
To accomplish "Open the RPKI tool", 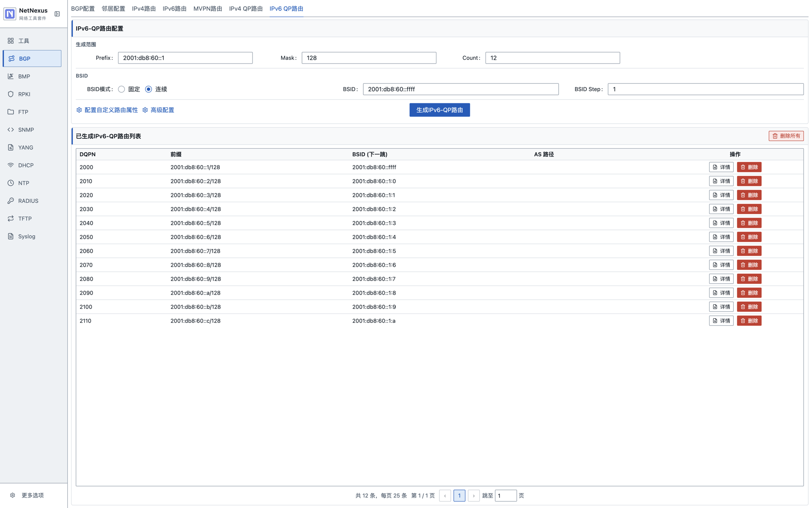I will [x=32, y=94].
